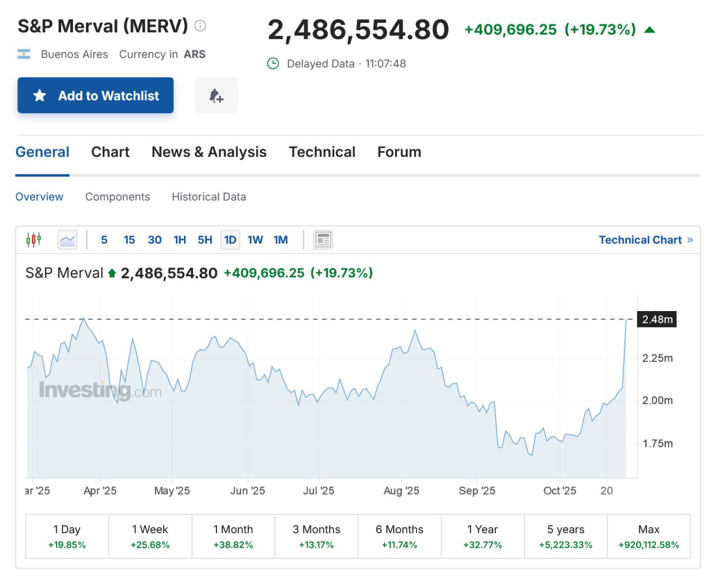Open the Components subtab
Image resolution: width=718 pixels, height=588 pixels.
(117, 197)
